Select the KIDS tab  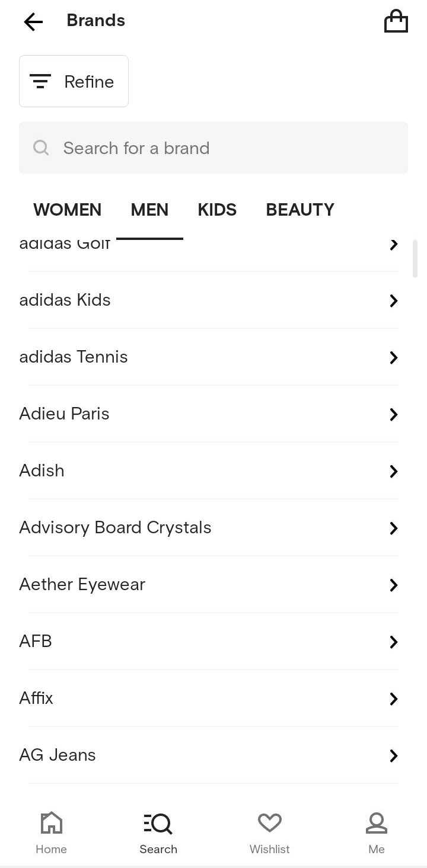(x=217, y=210)
